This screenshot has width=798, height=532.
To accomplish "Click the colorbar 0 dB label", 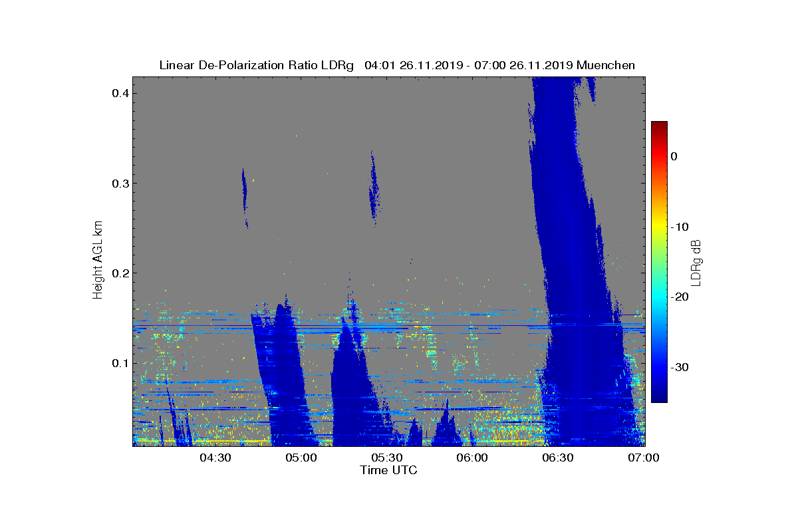I will coord(674,156).
